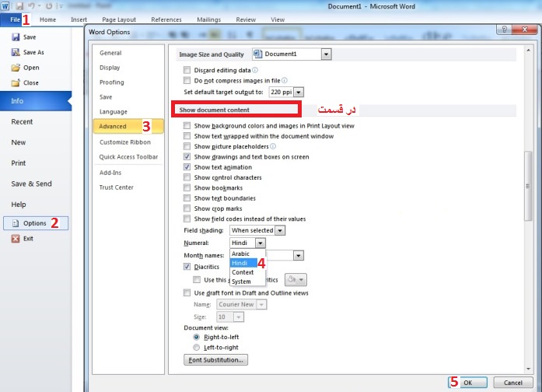Screen dimensions: 542x392
Task: Open Customize Ribbon category
Action: (x=125, y=142)
